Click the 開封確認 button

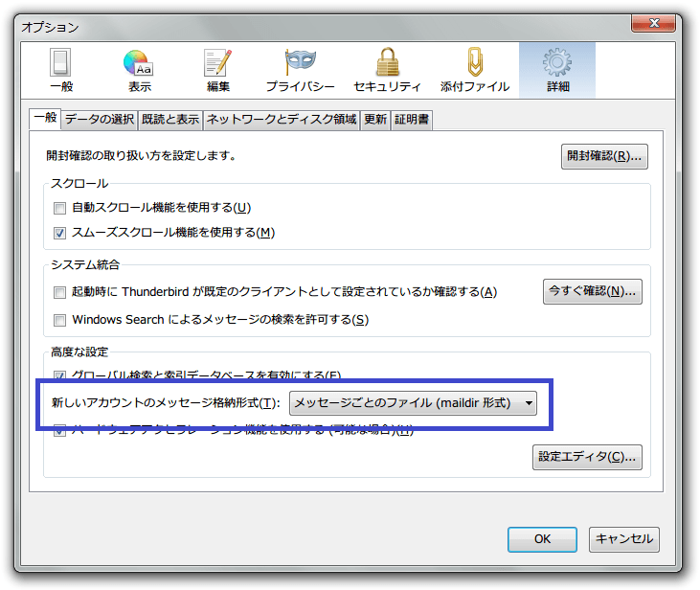coord(604,156)
